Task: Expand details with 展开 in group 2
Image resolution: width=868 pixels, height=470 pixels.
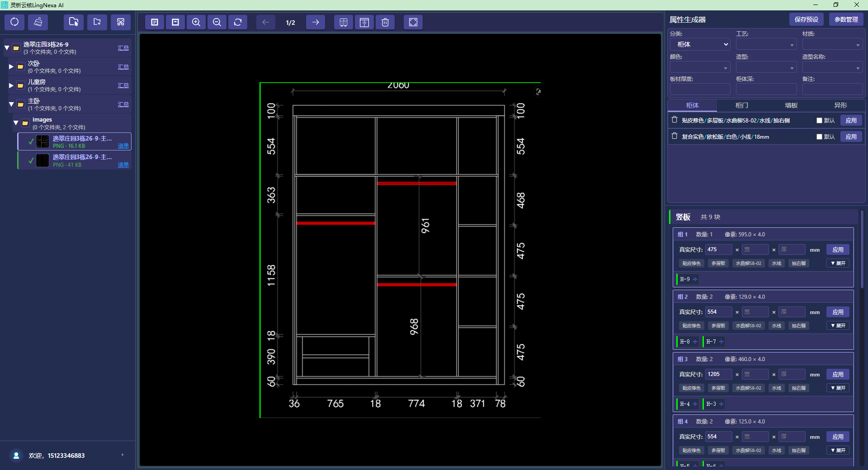Action: coord(838,326)
